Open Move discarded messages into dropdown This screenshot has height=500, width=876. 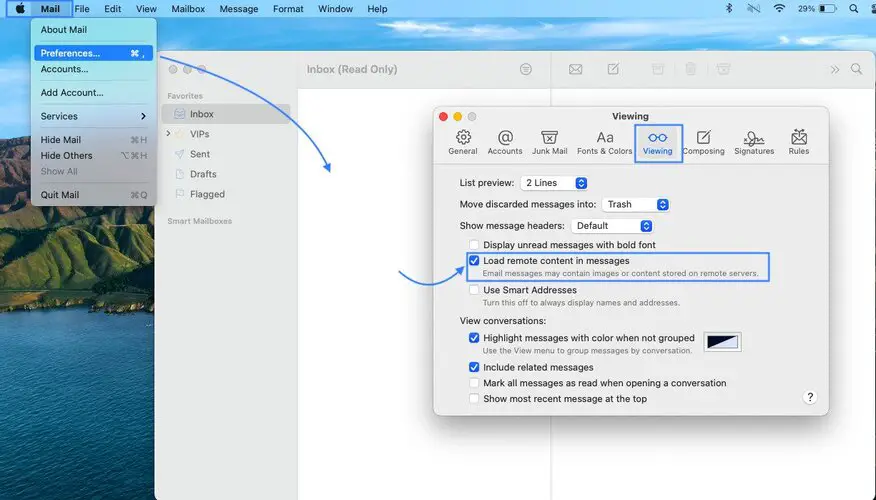point(636,204)
